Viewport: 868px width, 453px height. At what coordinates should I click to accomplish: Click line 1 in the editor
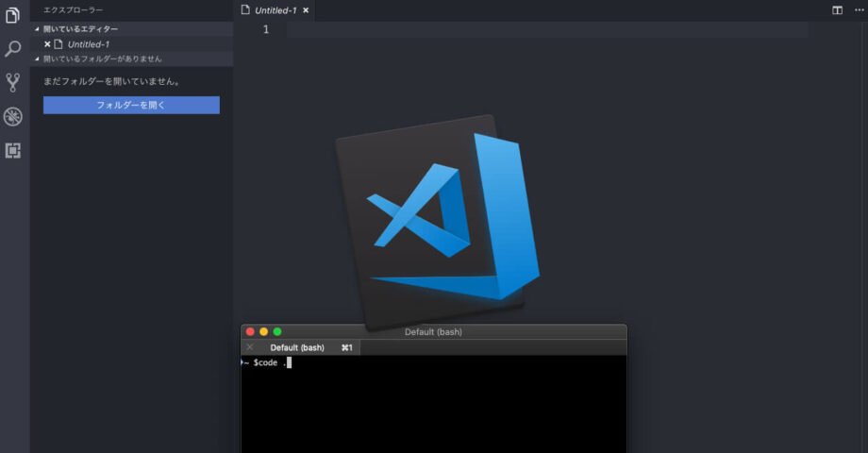coord(547,29)
